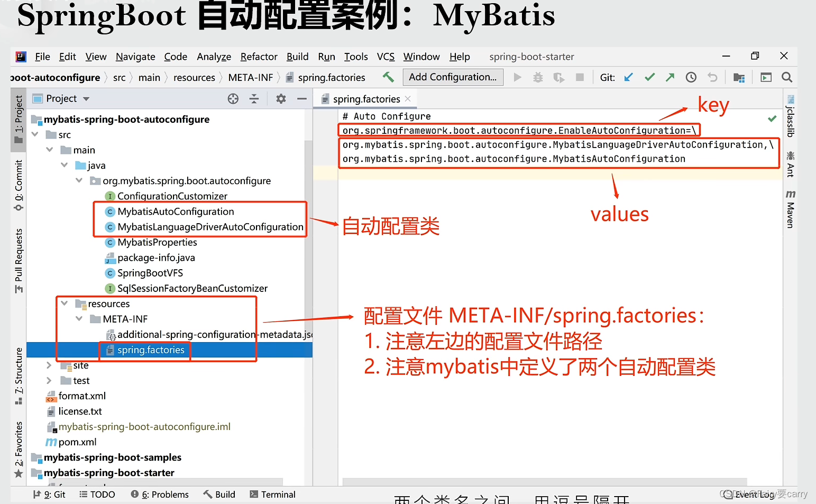Screen dimensions: 816x504
Task: Click Collapse All icon in Project panel
Action: click(254, 98)
